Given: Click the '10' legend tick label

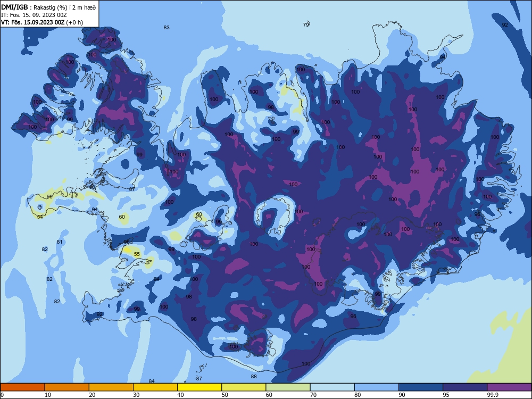Looking at the screenshot, I should click(x=48, y=395).
